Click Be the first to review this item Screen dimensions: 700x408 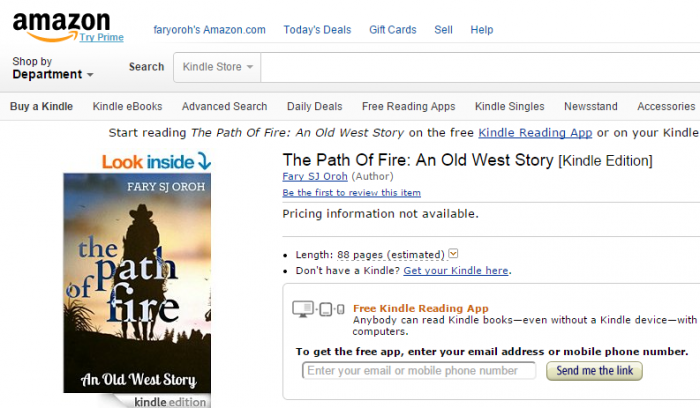click(351, 193)
